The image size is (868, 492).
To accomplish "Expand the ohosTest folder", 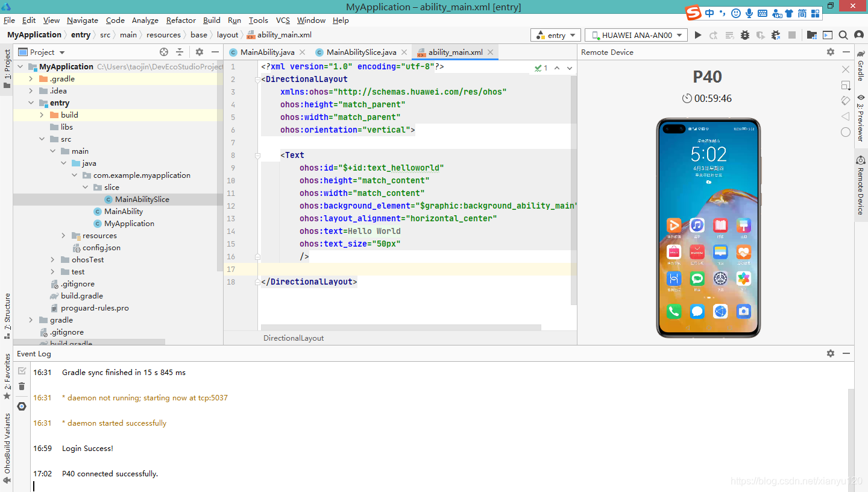I will click(53, 259).
